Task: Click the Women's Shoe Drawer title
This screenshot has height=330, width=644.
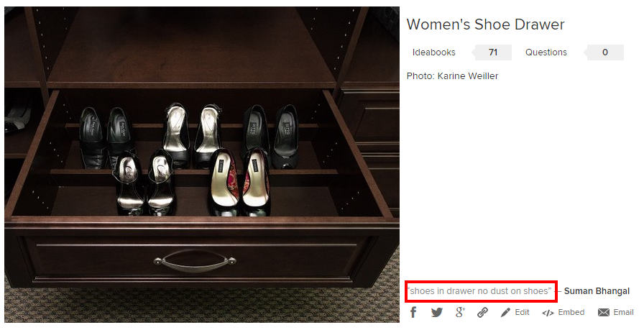Action: [486, 24]
